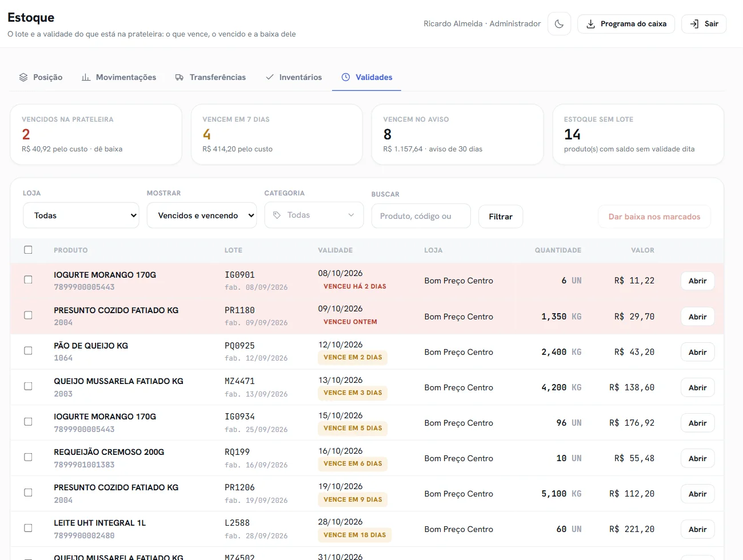Open the LEITE UHT INTEGRAL 1L row via Abrir

click(697, 529)
